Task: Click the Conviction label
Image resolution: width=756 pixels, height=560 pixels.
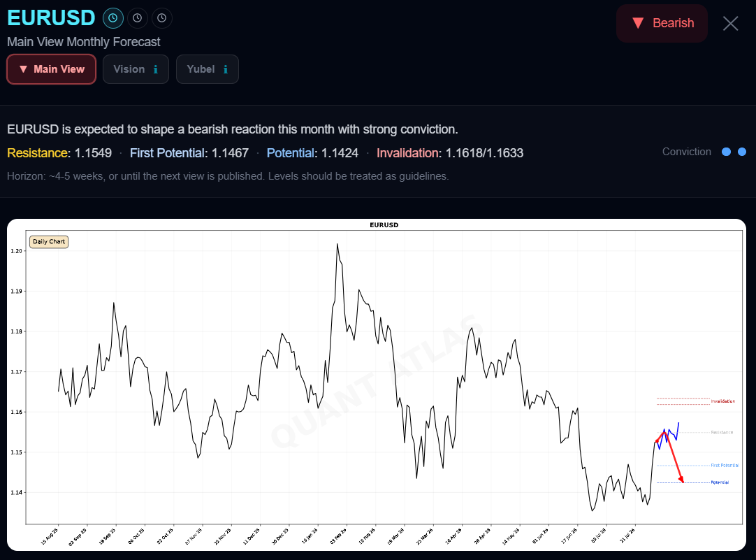Action: pyautogui.click(x=687, y=152)
